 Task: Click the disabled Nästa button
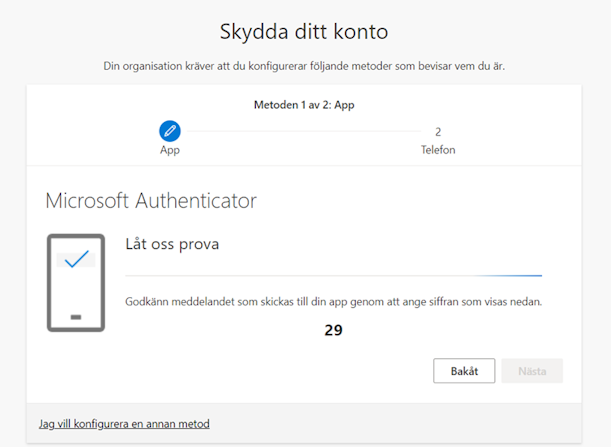532,371
